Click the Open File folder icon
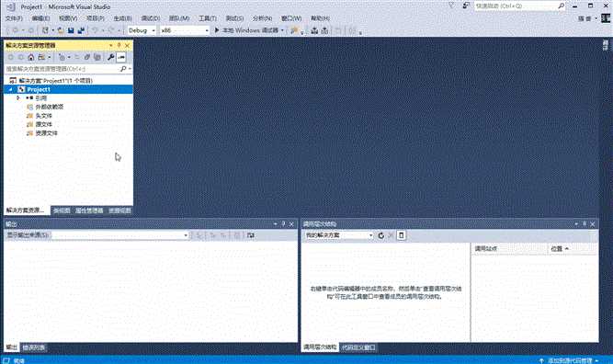This screenshot has height=364, width=613. [61, 30]
